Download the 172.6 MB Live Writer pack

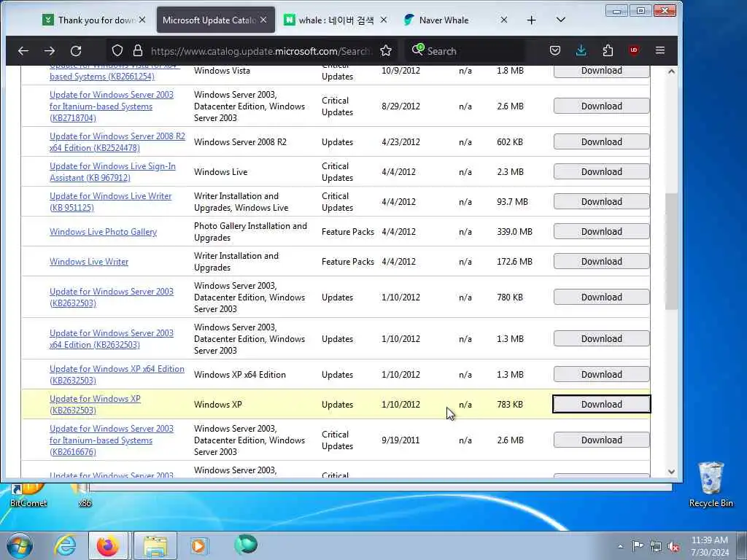point(601,262)
